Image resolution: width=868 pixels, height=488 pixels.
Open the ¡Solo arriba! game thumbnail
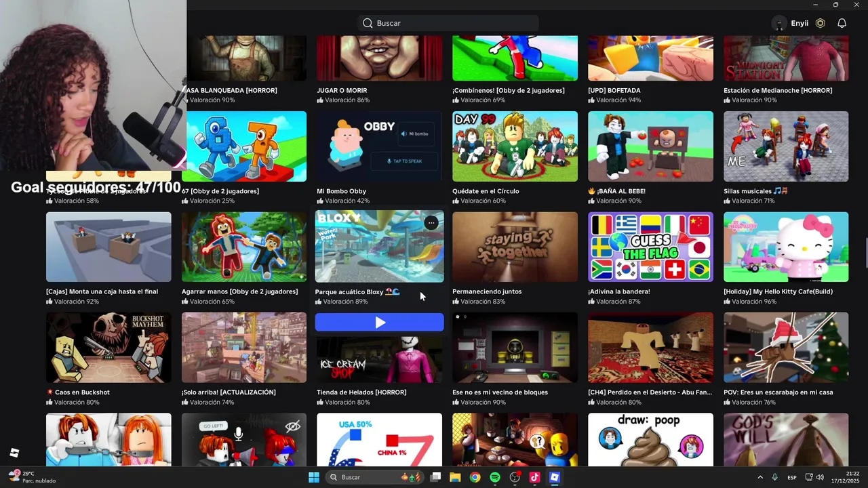click(x=244, y=347)
